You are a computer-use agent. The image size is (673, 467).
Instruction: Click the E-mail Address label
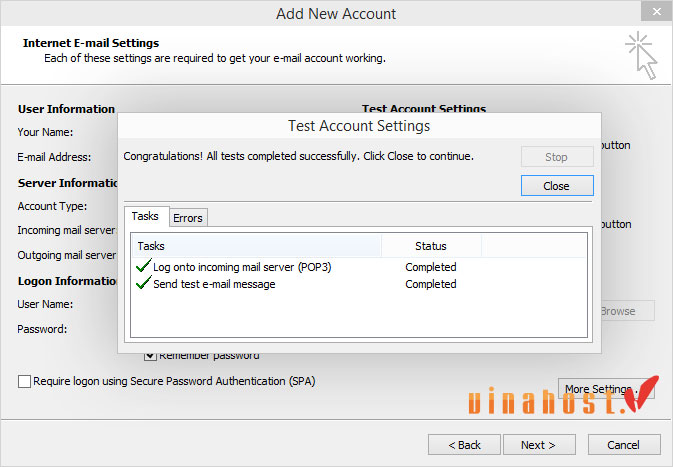(54, 157)
